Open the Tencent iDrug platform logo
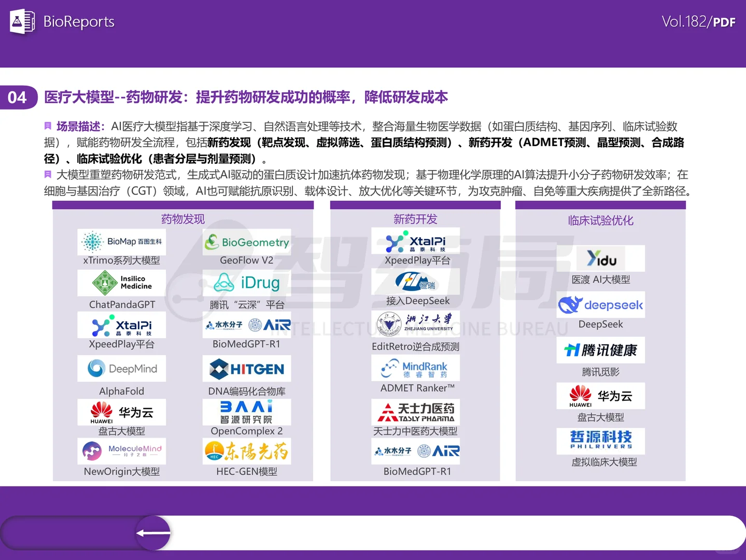Image resolution: width=746 pixels, height=560 pixels. coord(247,283)
